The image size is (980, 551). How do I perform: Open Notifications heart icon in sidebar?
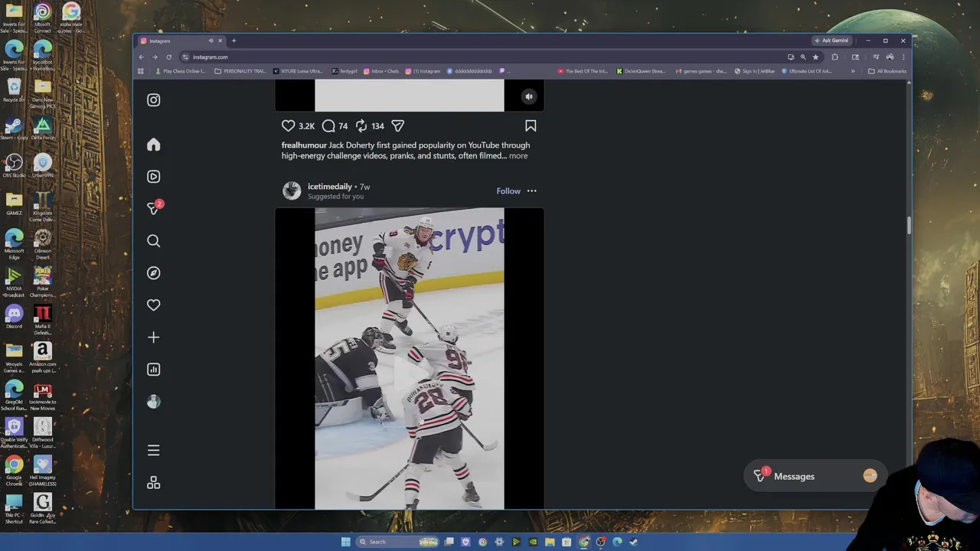tap(153, 305)
